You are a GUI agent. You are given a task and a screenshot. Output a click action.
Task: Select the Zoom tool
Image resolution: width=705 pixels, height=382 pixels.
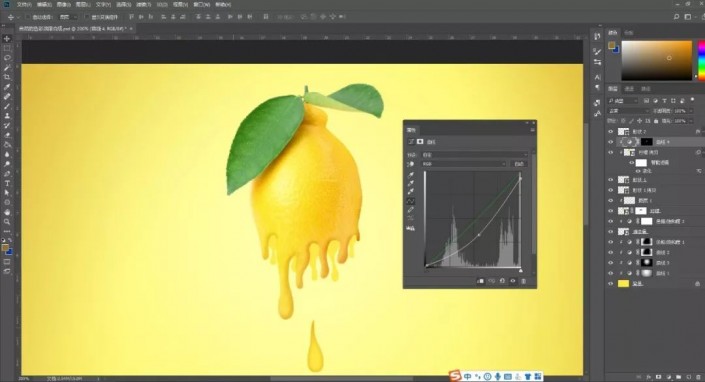click(7, 222)
